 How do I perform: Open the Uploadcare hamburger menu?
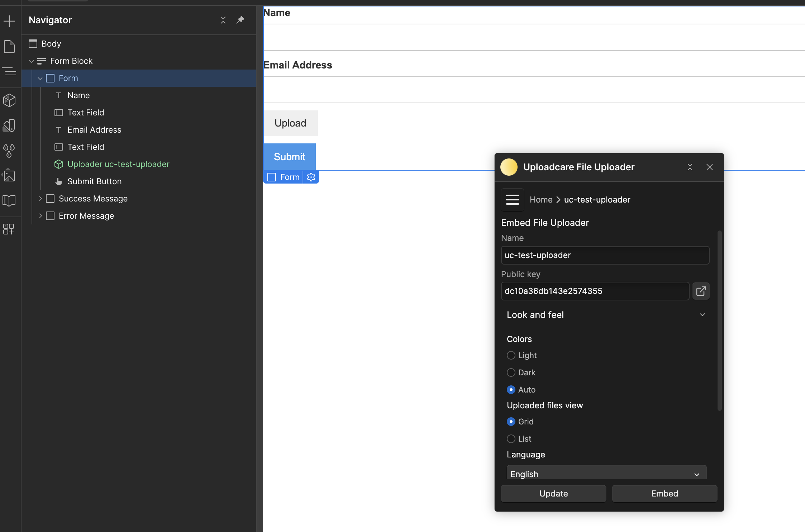[x=512, y=200]
